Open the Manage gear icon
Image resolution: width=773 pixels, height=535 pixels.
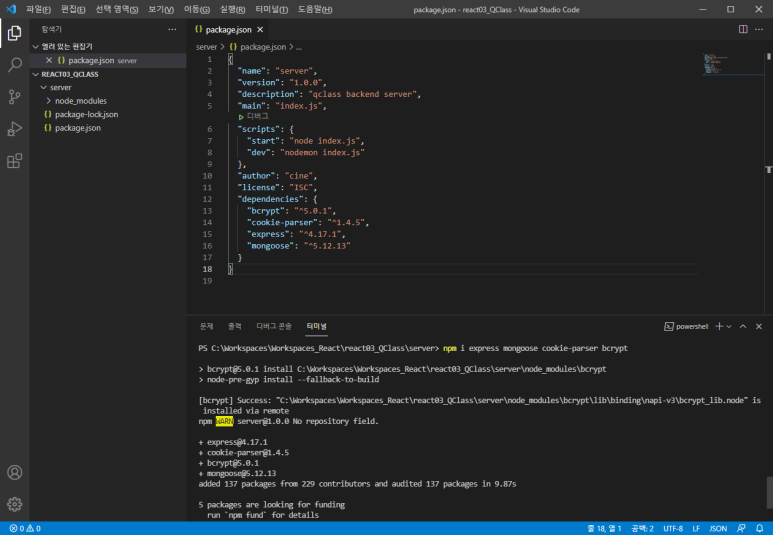click(14, 504)
